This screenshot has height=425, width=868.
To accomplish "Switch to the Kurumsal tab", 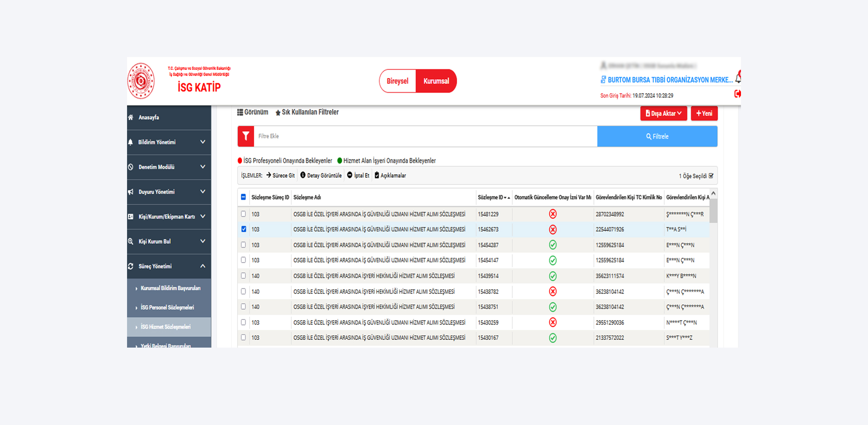I will pyautogui.click(x=436, y=81).
